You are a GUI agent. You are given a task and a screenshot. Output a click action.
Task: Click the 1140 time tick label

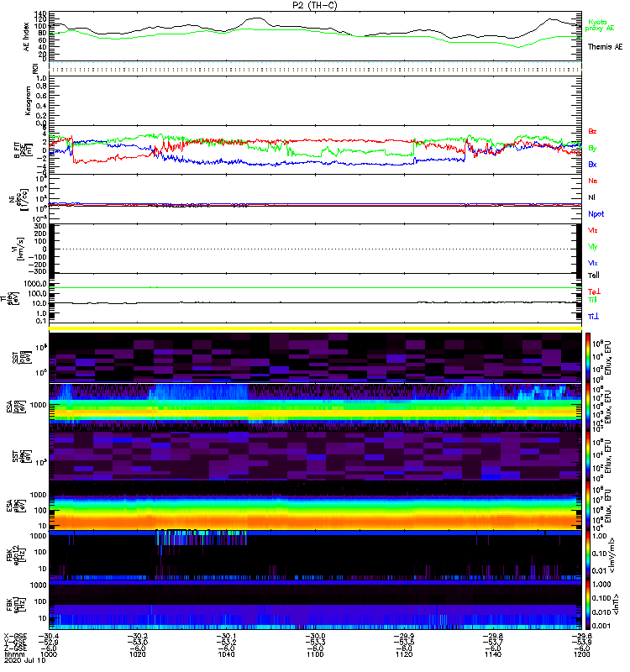click(x=493, y=654)
